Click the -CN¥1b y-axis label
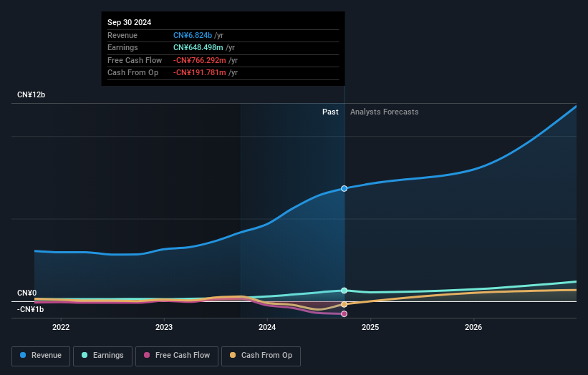The image size is (588, 375). pos(30,309)
